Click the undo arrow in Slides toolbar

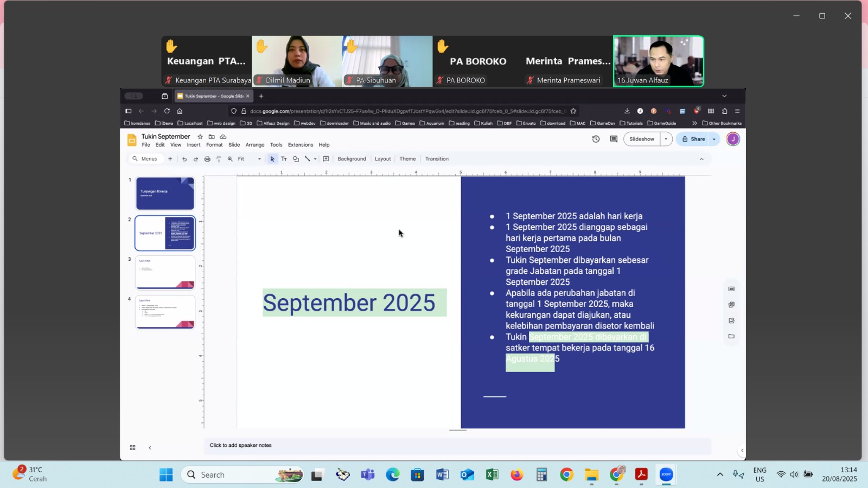pos(184,159)
